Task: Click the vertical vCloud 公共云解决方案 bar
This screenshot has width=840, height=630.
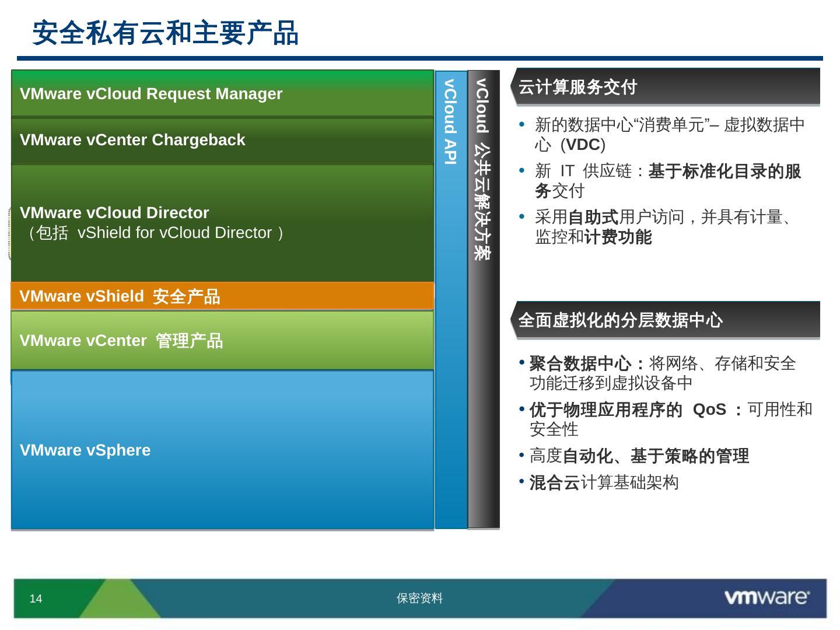Action: [484, 300]
